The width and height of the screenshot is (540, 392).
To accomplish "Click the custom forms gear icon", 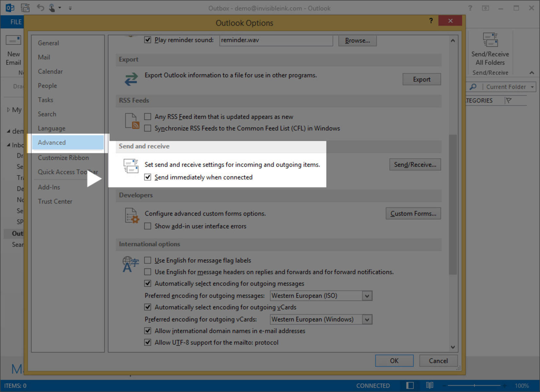I will pyautogui.click(x=132, y=216).
